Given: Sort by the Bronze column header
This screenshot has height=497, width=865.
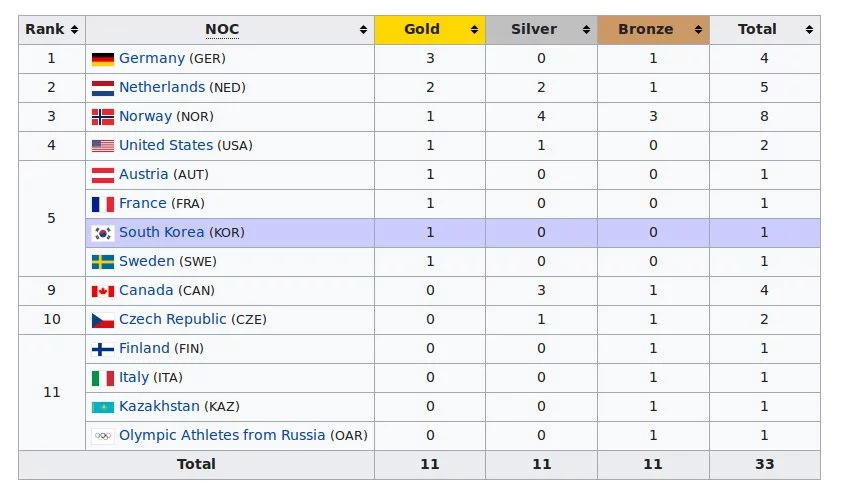Looking at the screenshot, I should click(x=653, y=30).
